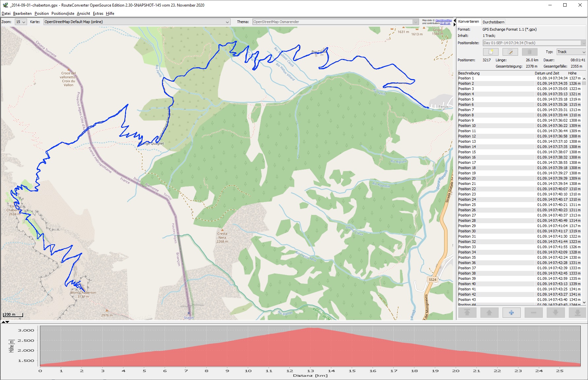Click the Höhe column header
The image size is (588, 380).
[572, 73]
